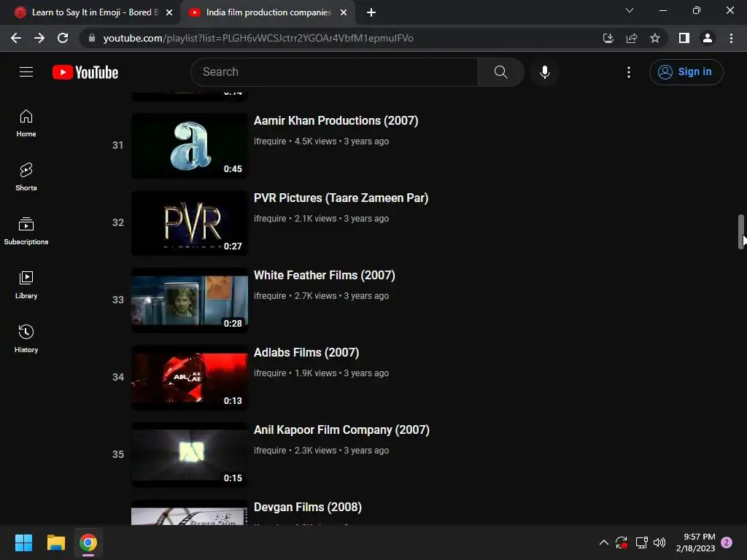View site security lock info
This screenshot has height=560, width=747.
[92, 38]
